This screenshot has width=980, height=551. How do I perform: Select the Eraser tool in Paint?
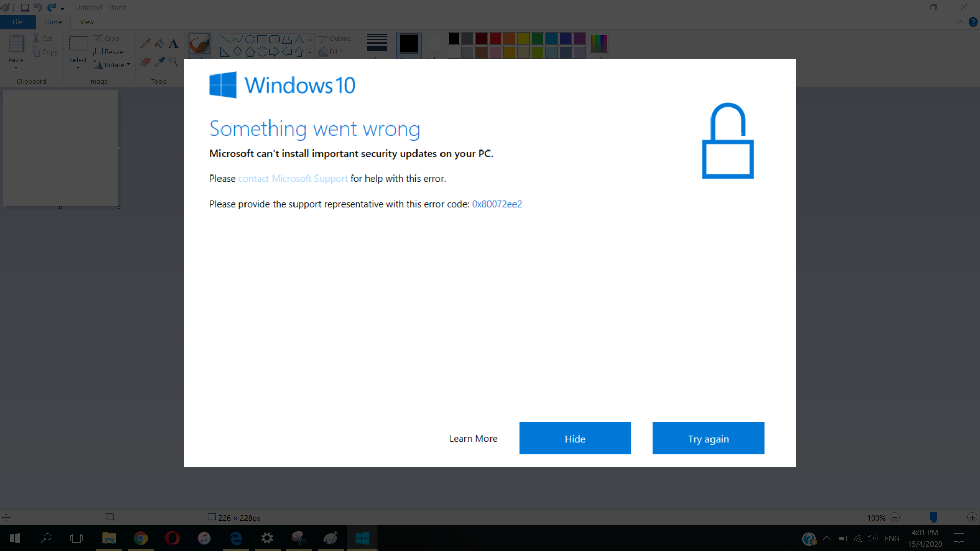(x=145, y=62)
